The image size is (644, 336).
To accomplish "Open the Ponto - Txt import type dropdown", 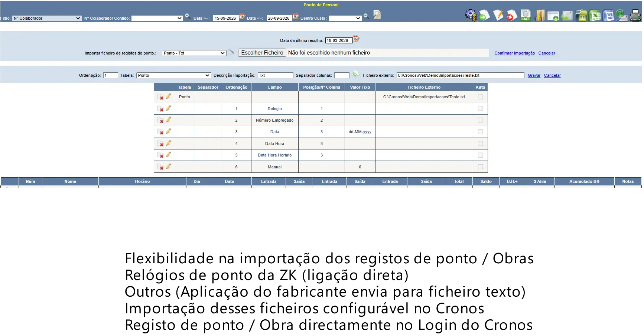I will (194, 53).
